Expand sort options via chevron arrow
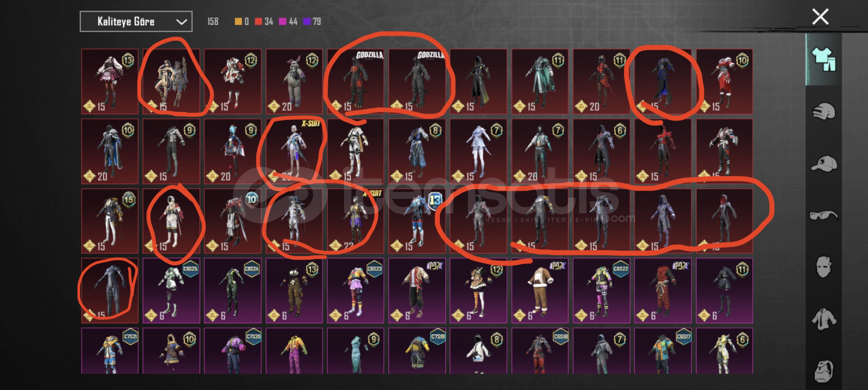 tap(181, 22)
